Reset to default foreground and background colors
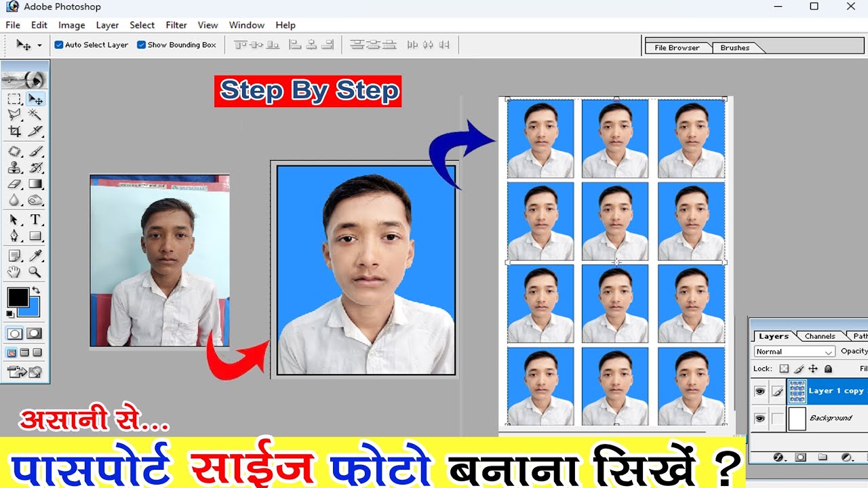Screen dimensions: 868x488 [x=10, y=314]
